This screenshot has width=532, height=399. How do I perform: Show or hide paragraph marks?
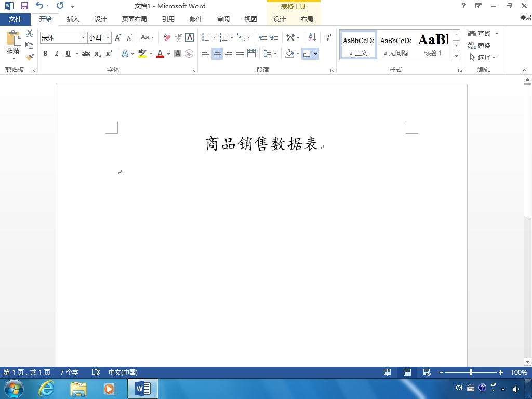tap(328, 37)
